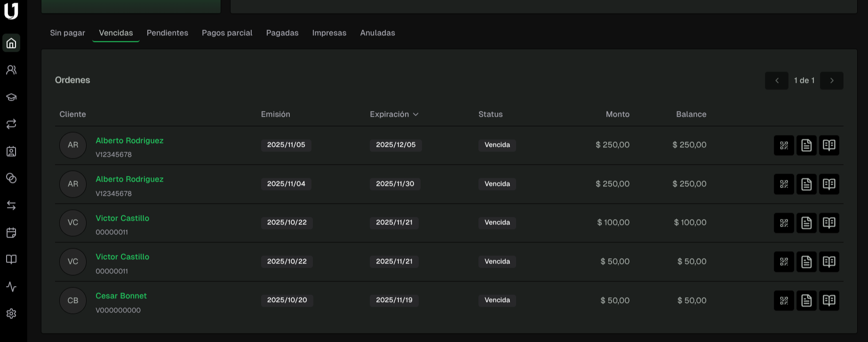The height and width of the screenshot is (342, 868).
Task: Open Cesar Bonnet client link
Action: [121, 296]
